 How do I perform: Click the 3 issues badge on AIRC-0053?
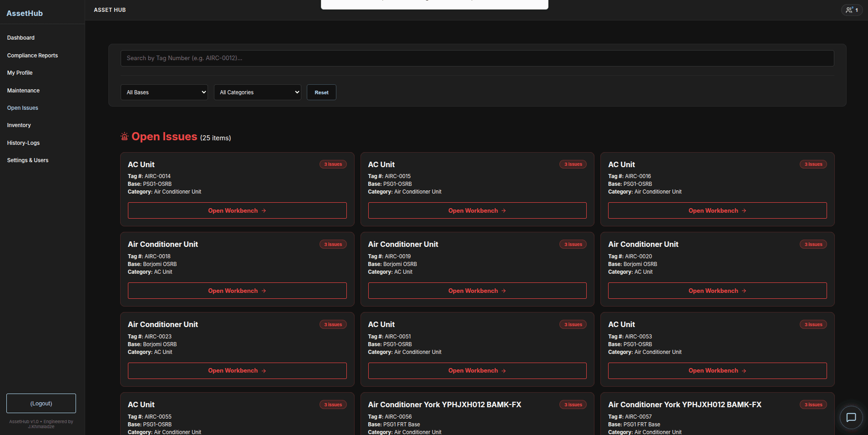pyautogui.click(x=813, y=325)
